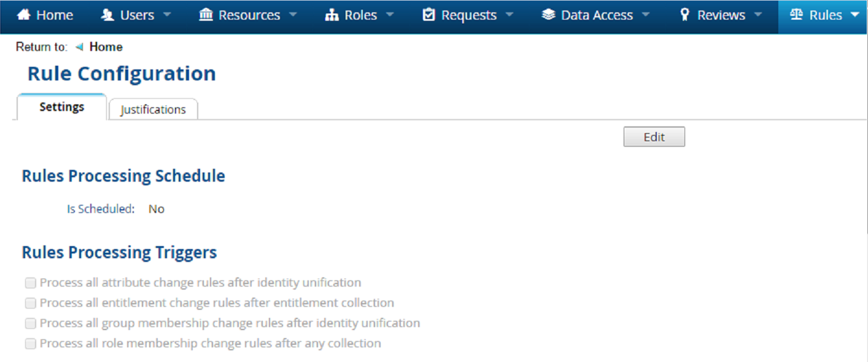The height and width of the screenshot is (362, 868).
Task: Enable attribute change rules after identity unification
Action: (30, 283)
